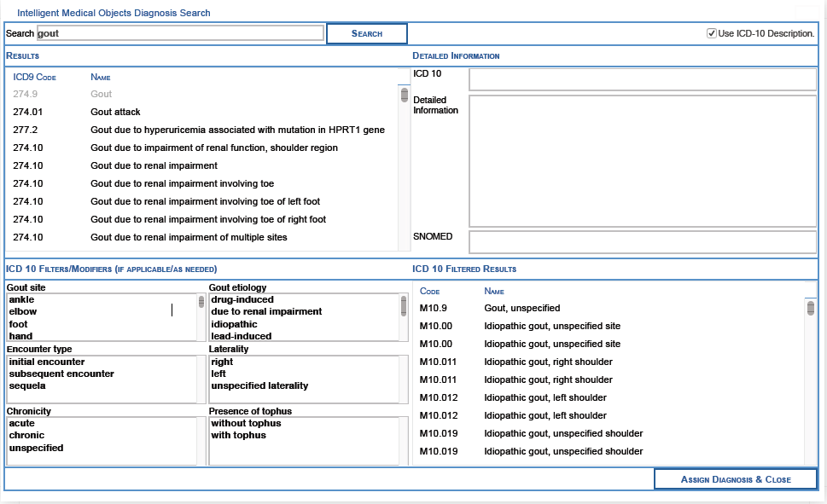Choose drug-induced in the Gout etiology list
Image resolution: width=827 pixels, height=504 pixels.
point(242,299)
